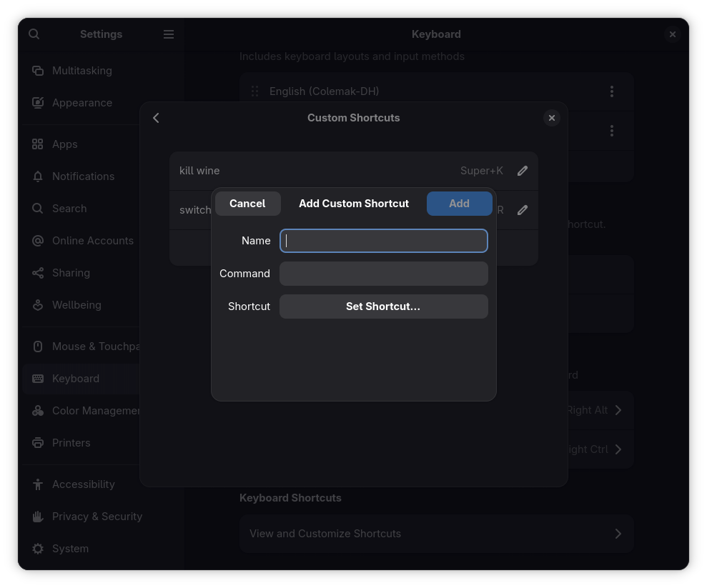This screenshot has width=707, height=588.
Task: Cancel the Add Custom Shortcut dialog
Action: tap(247, 204)
